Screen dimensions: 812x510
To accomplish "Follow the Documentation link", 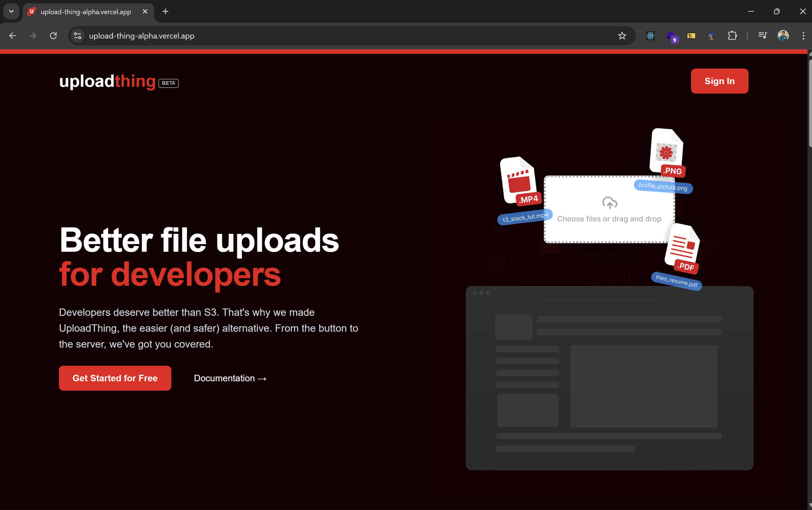I will coord(230,378).
